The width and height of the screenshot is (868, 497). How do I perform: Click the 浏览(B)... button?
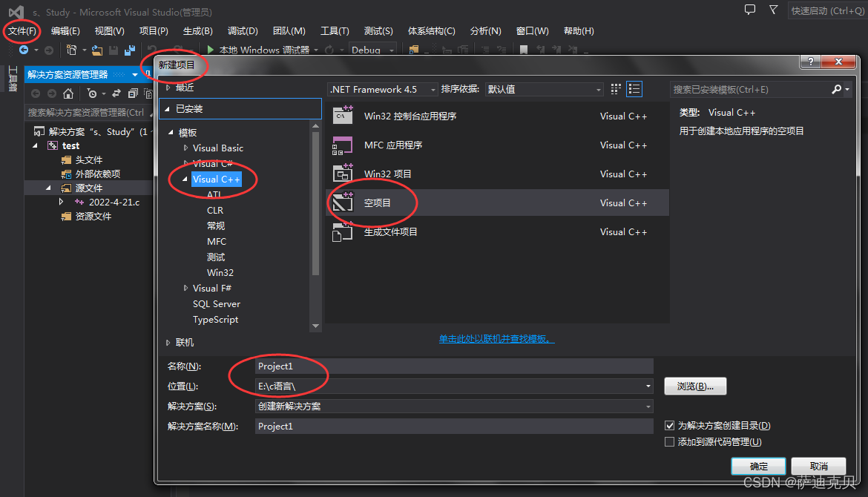695,386
